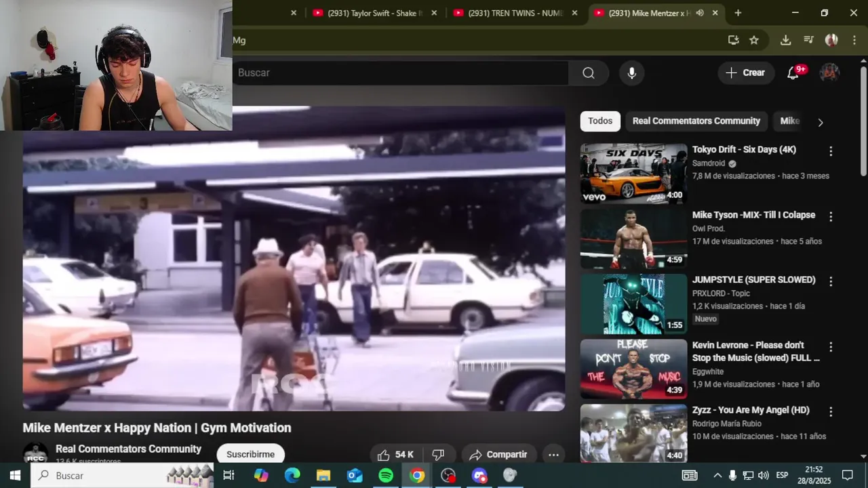Open Real Commentators Community channel name link
The width and height of the screenshot is (868, 488).
[x=128, y=449]
